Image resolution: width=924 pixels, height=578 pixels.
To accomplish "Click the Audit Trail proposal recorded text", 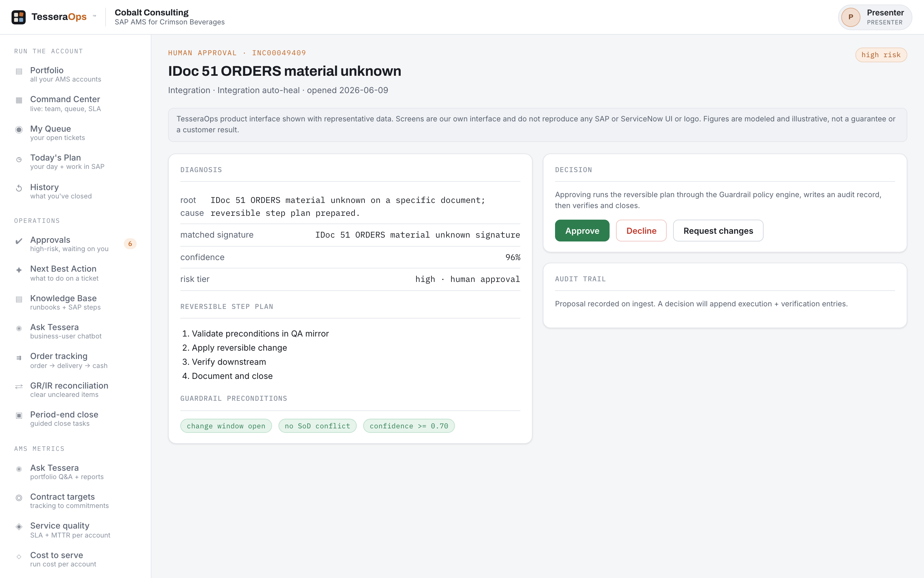I will (701, 303).
